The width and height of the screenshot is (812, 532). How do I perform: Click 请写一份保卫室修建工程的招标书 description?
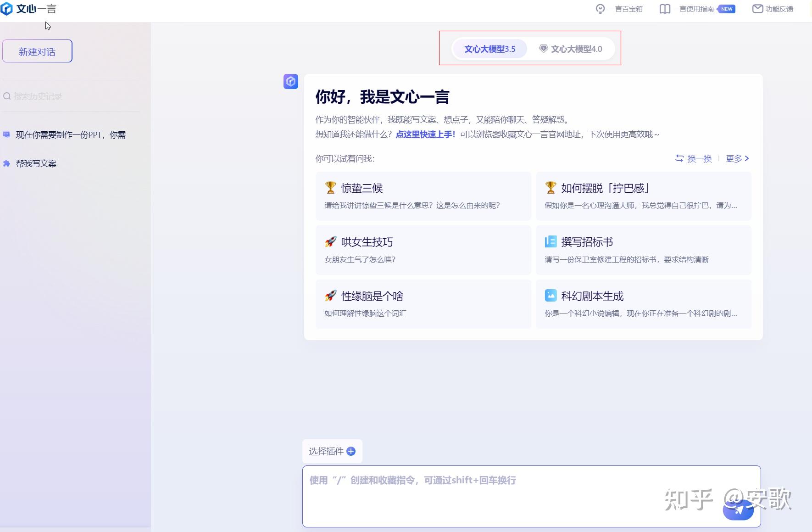point(627,259)
